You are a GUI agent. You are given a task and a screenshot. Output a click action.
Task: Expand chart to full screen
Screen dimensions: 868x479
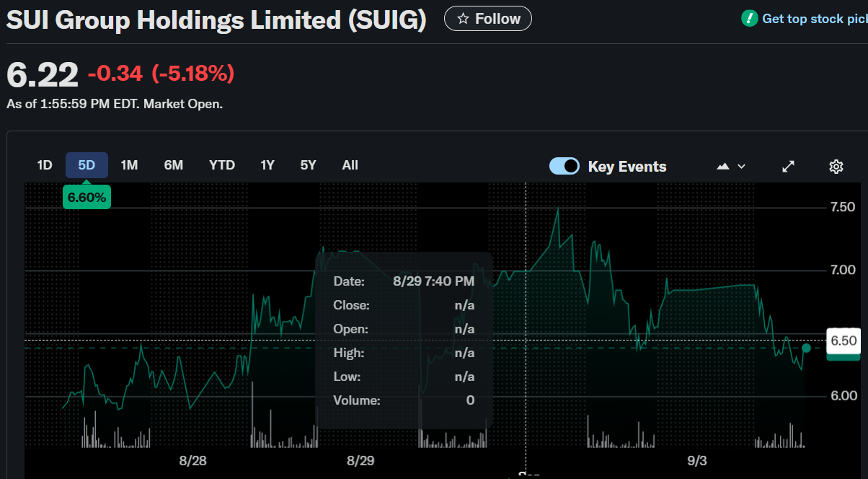point(789,167)
